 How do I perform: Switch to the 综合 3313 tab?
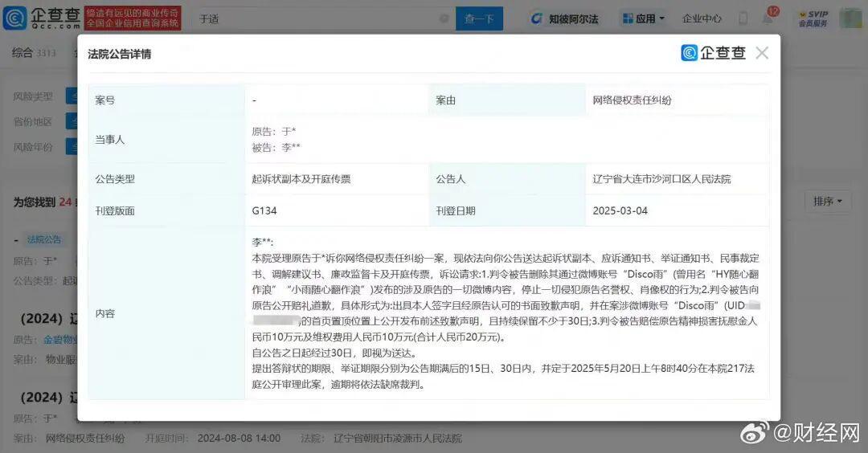tap(35, 53)
